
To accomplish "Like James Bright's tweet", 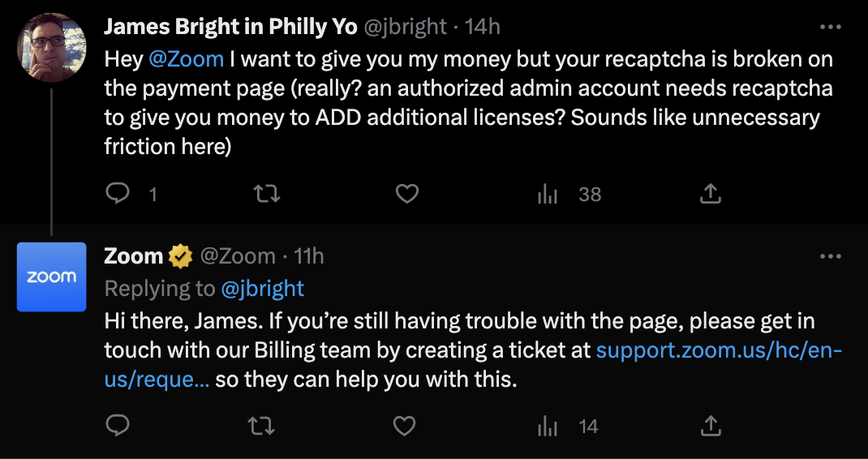I will pos(406,194).
